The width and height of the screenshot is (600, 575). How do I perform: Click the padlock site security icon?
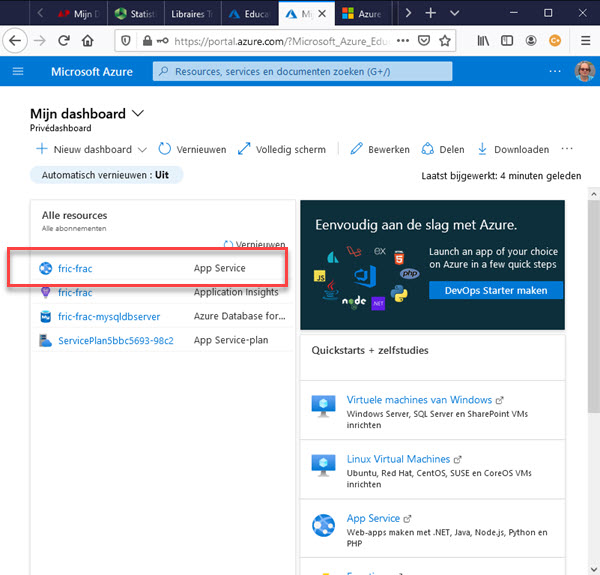pos(147,41)
